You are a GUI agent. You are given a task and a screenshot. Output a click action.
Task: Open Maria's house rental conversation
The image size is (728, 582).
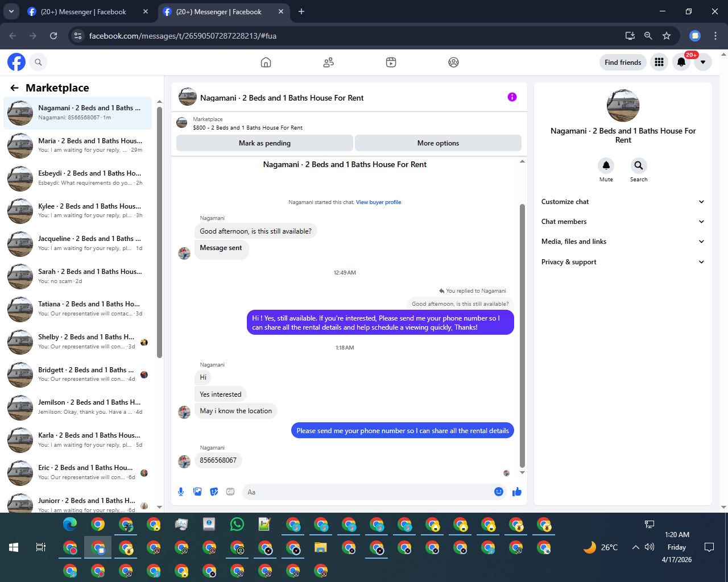tap(78, 145)
